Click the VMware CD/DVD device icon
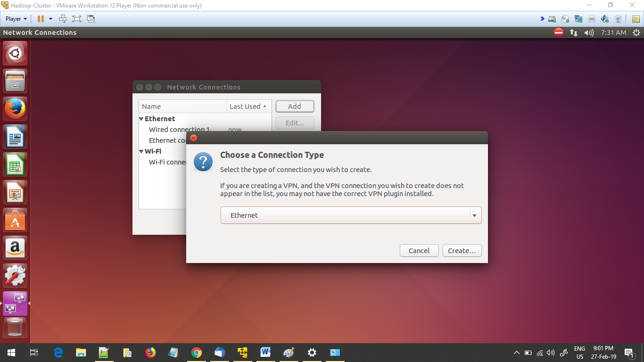Screen dimensions: 644x362 click(x=565, y=19)
